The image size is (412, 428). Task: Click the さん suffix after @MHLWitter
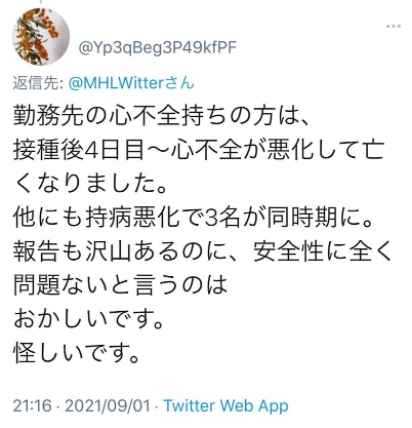181,83
